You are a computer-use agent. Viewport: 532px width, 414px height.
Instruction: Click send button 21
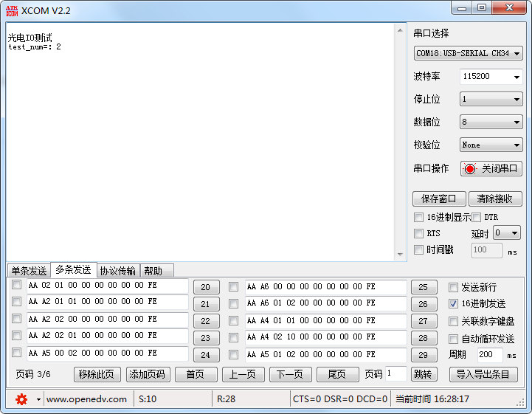pos(207,304)
